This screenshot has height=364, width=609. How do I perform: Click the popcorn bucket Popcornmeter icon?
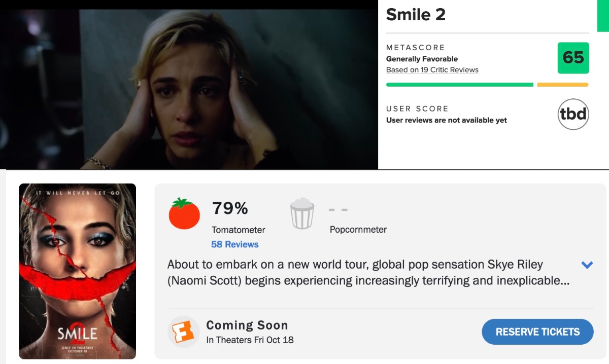point(302,213)
